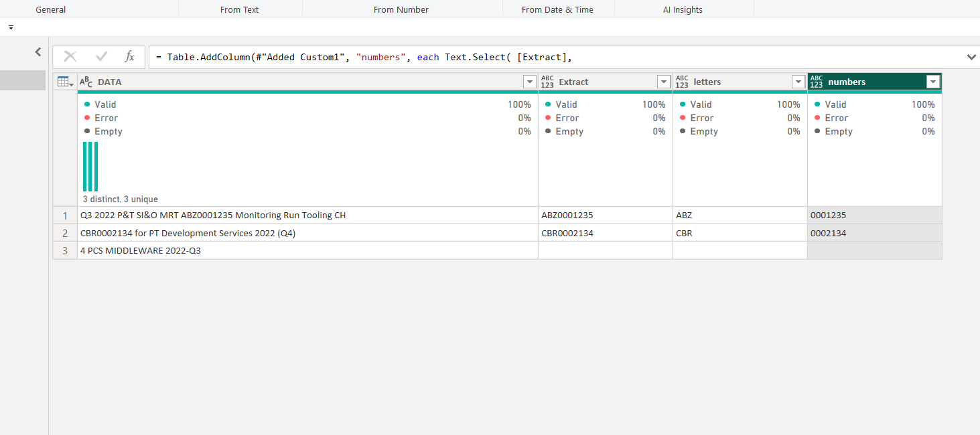Click the From Date & Time group label
980x435 pixels.
[x=557, y=9]
